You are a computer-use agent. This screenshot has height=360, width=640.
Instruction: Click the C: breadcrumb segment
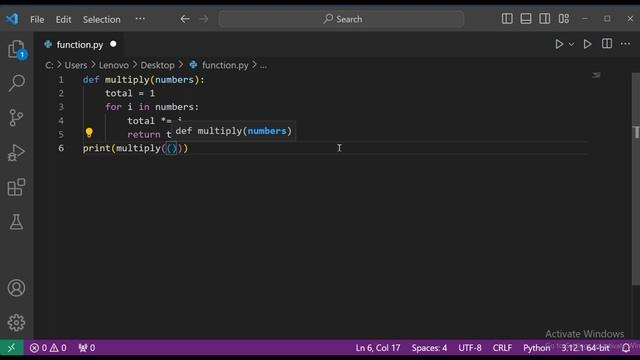[x=49, y=65]
